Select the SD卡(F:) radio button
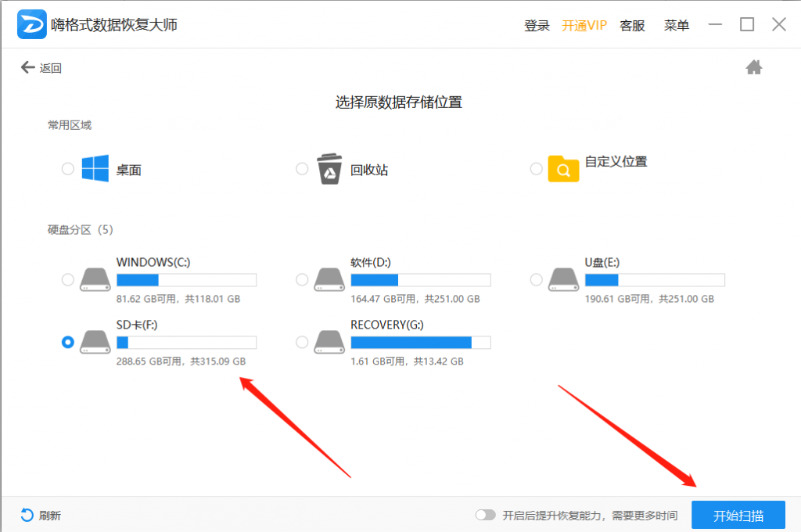Screen dimensions: 801x532 coord(68,342)
